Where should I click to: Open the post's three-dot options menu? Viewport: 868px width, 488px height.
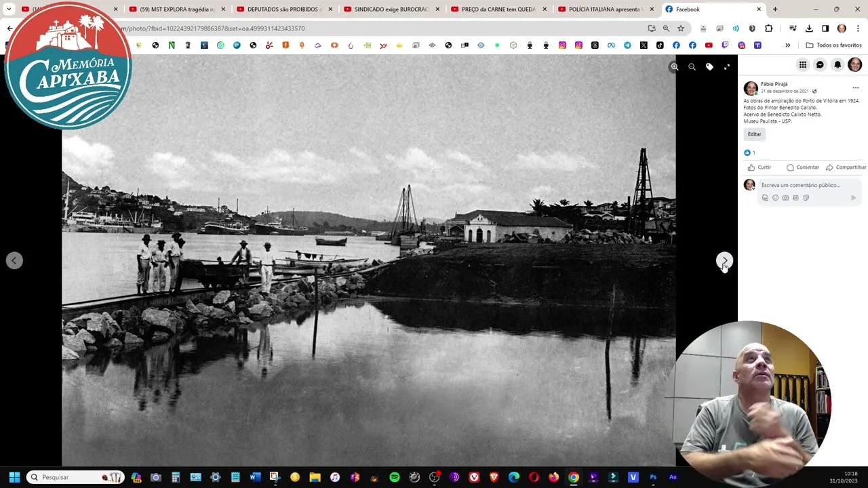[x=855, y=88]
